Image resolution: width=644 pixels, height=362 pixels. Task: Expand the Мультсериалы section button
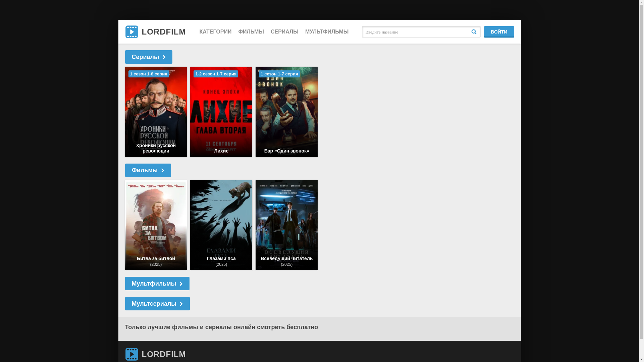157,304
